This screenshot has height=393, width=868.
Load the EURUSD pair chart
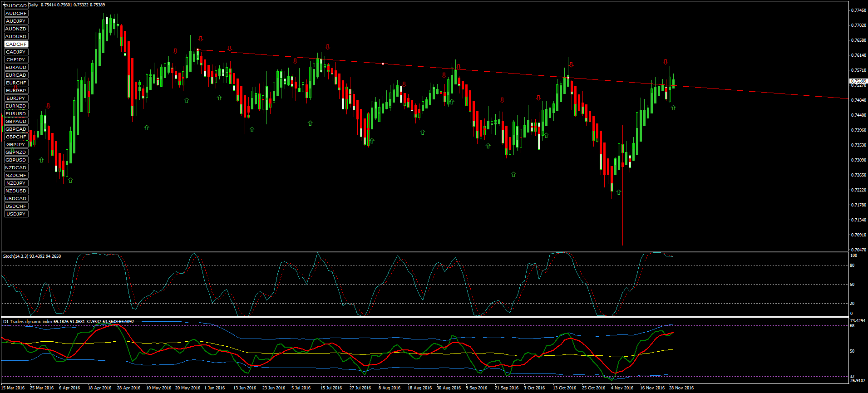tap(16, 114)
